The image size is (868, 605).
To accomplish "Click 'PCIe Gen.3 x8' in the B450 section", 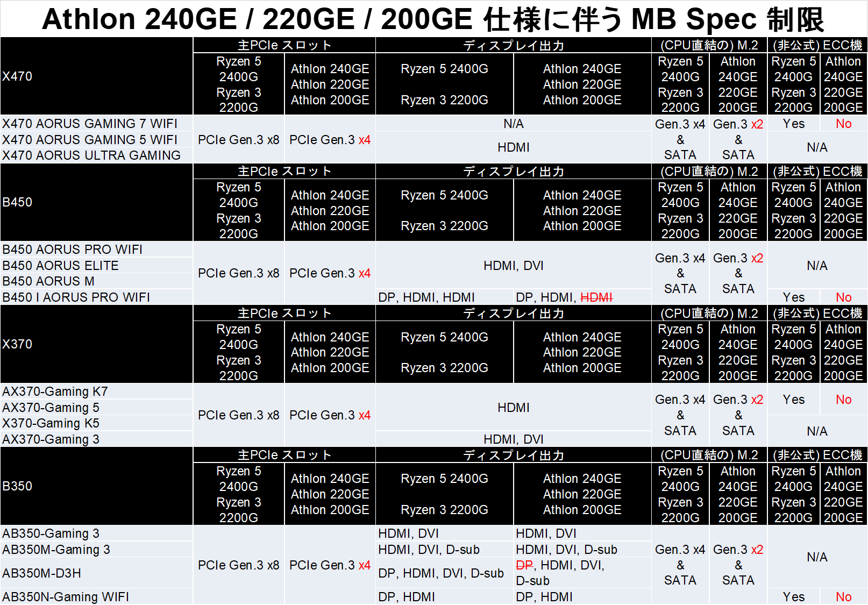I will click(x=239, y=273).
